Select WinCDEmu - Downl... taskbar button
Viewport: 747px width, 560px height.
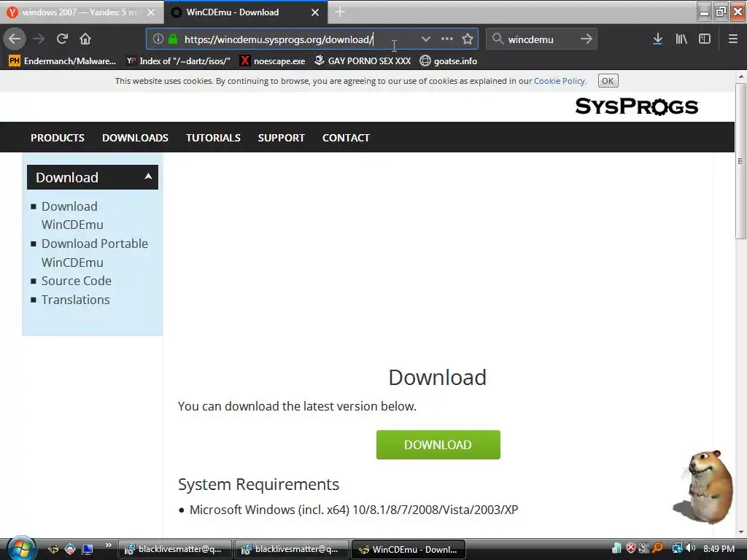click(x=408, y=549)
